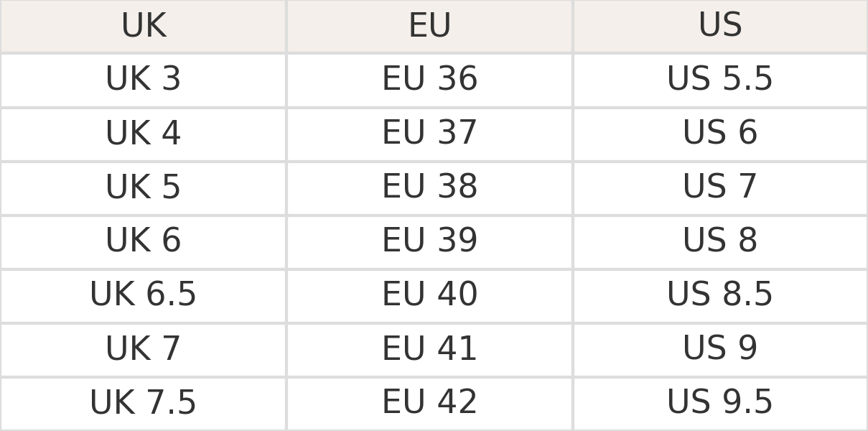The width and height of the screenshot is (868, 431).
Task: Select the UK 7.5 cell
Action: coord(143,403)
